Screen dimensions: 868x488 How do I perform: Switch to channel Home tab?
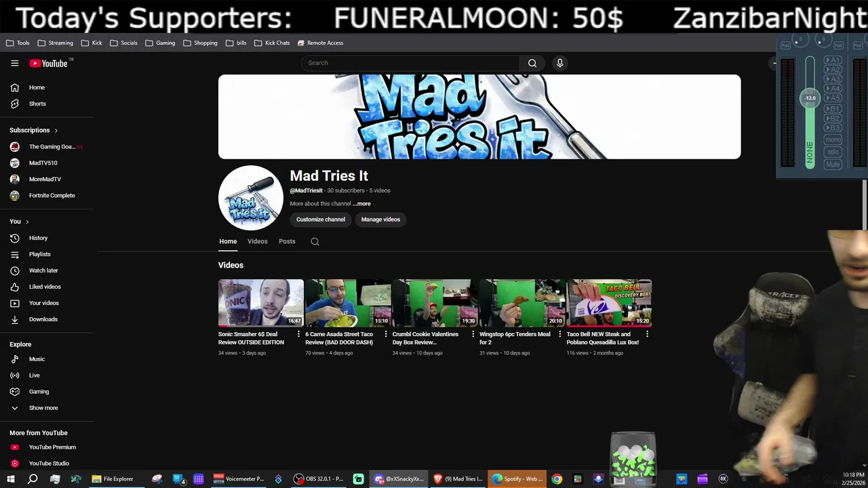(228, 241)
